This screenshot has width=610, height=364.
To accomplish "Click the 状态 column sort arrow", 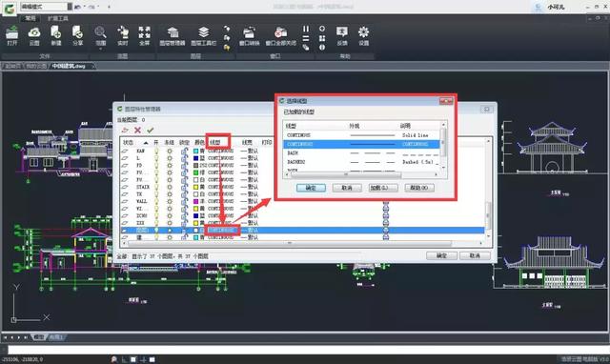I will pyautogui.click(x=146, y=143).
